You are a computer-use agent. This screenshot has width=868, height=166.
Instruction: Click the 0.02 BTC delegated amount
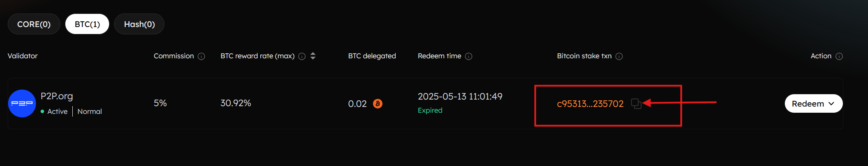(357, 103)
